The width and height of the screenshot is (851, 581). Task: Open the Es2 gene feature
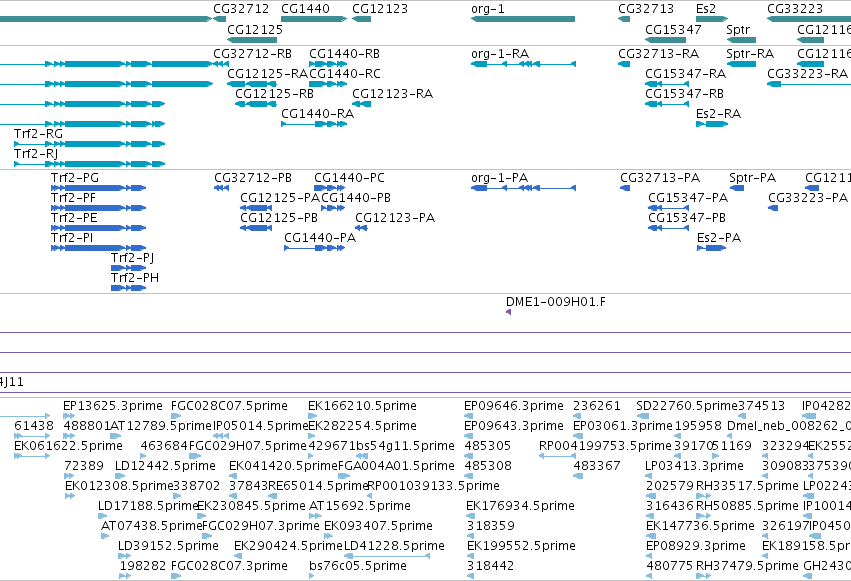(x=712, y=19)
